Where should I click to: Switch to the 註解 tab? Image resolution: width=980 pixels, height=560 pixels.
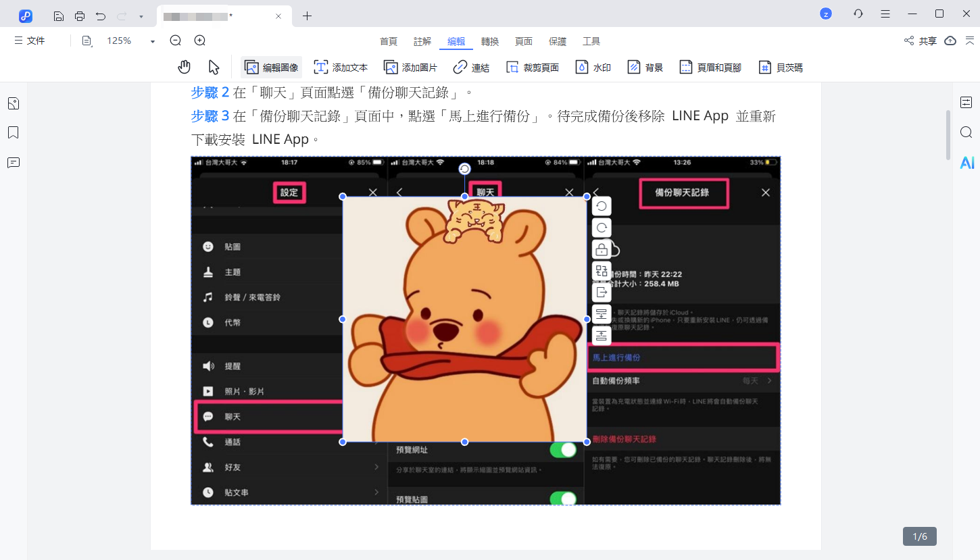pos(422,41)
